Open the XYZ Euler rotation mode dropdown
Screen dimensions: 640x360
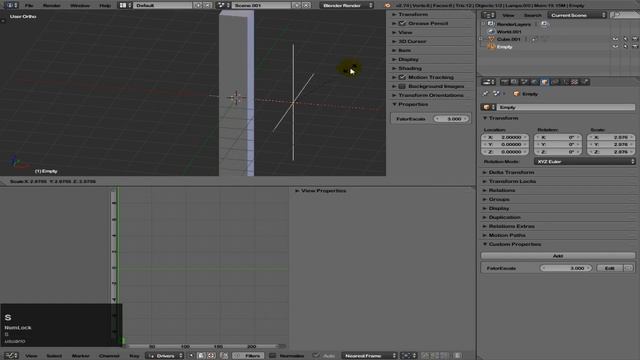click(584, 162)
